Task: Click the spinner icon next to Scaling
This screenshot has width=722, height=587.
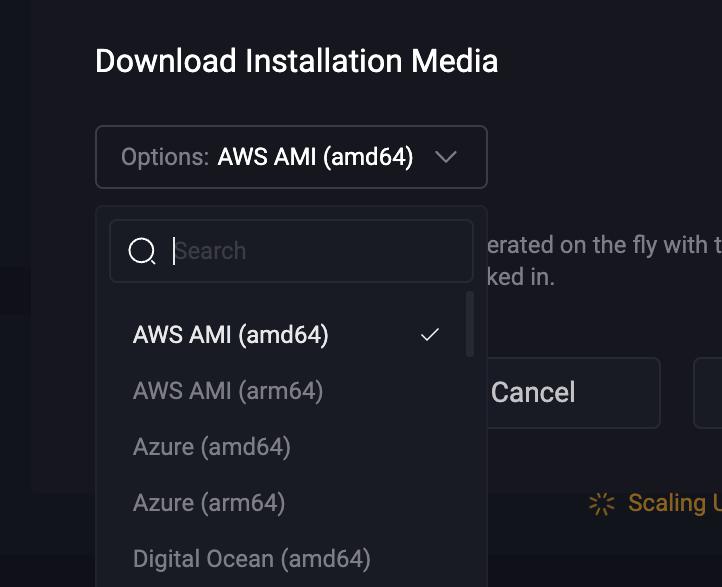Action: 602,504
